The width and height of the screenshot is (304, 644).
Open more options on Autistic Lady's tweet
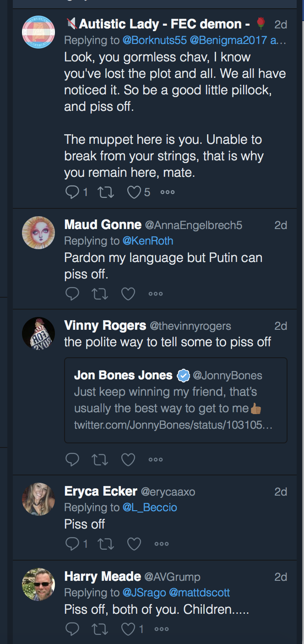click(167, 192)
